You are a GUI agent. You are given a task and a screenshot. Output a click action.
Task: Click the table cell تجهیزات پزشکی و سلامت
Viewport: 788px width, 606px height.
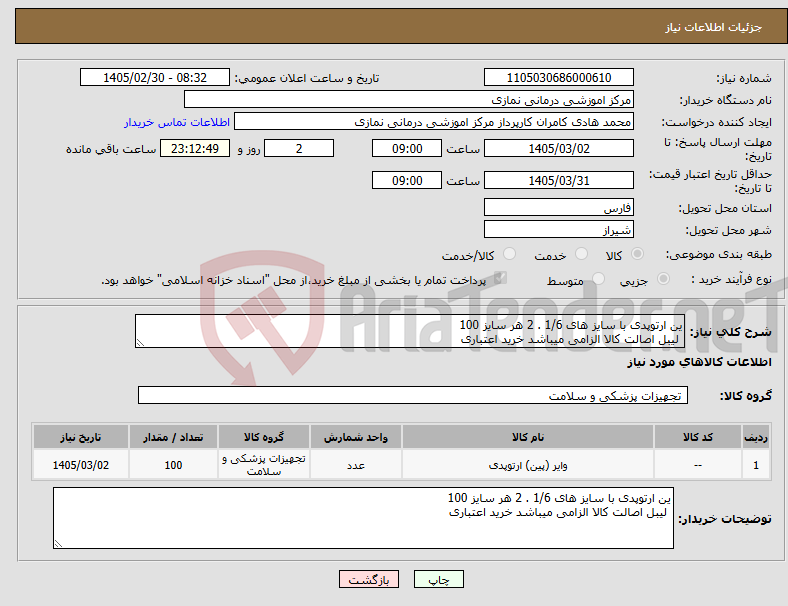[x=264, y=465]
